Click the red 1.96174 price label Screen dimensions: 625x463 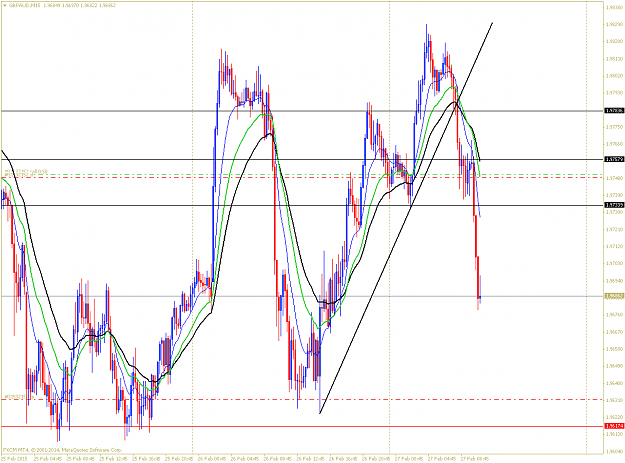(614, 426)
